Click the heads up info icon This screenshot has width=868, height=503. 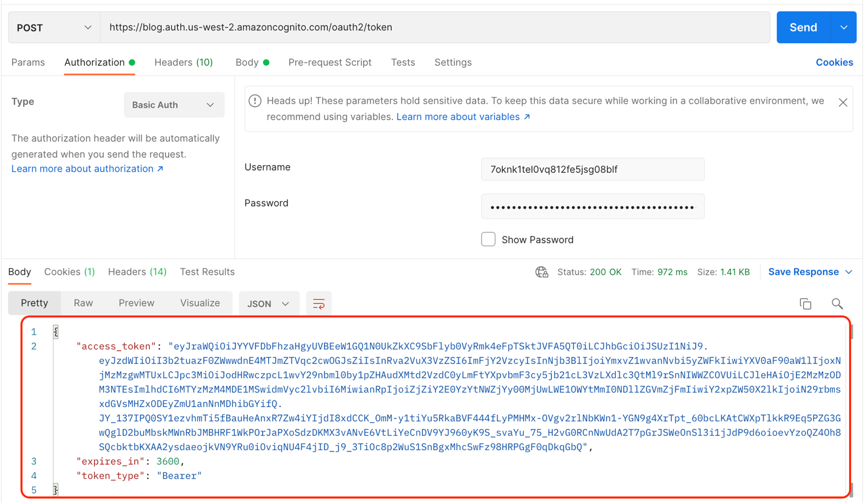pos(255,101)
